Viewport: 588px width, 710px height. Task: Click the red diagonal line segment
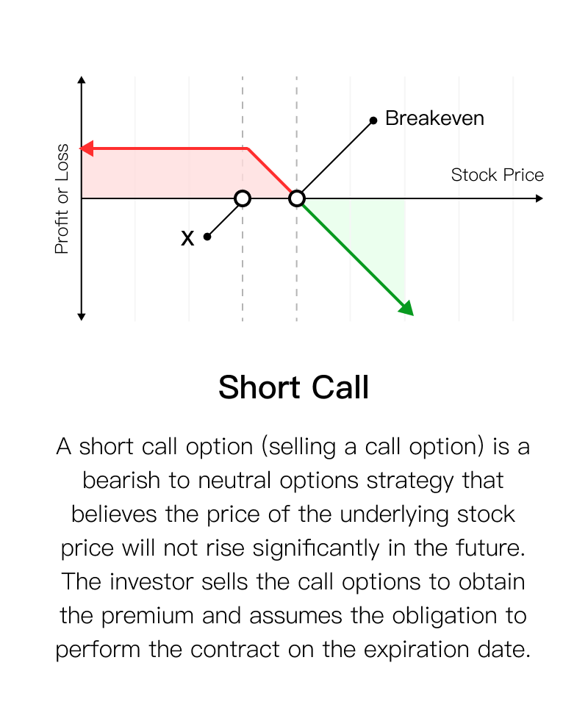270,171
